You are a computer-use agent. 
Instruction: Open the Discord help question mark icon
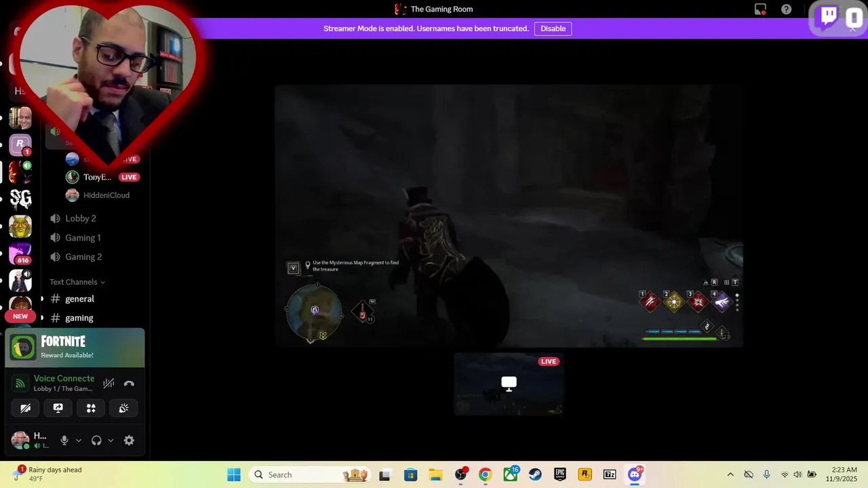[786, 9]
